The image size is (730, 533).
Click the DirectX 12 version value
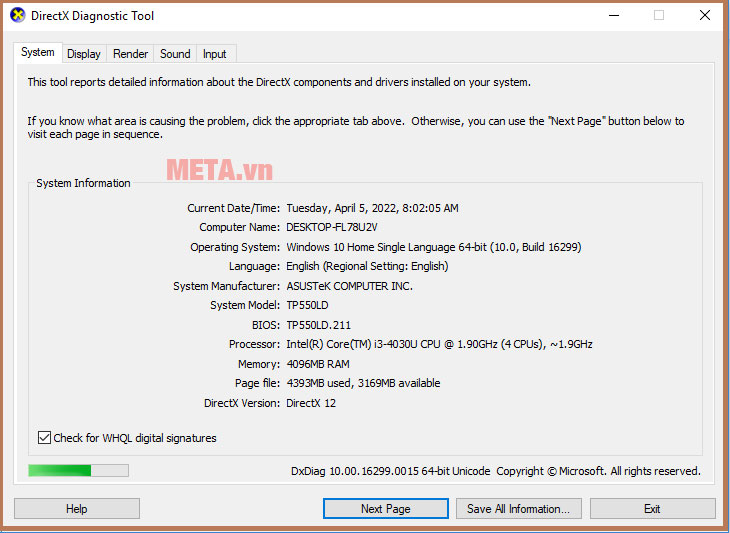pos(311,403)
